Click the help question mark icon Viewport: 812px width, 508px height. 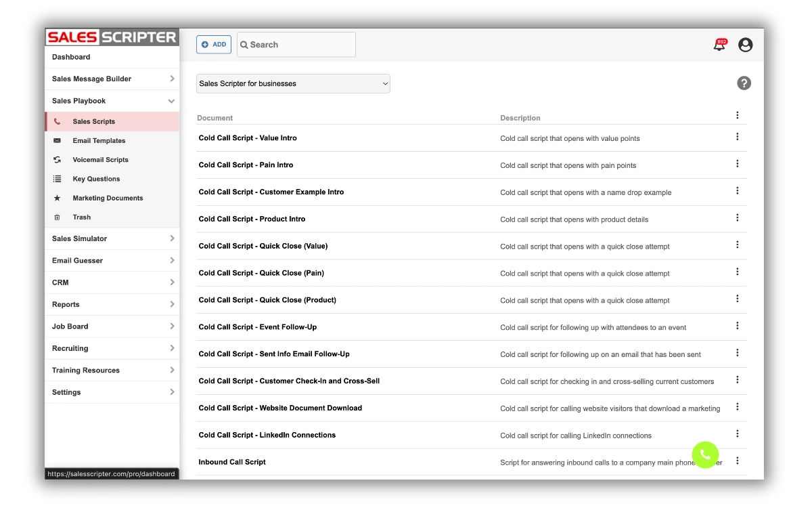point(744,83)
